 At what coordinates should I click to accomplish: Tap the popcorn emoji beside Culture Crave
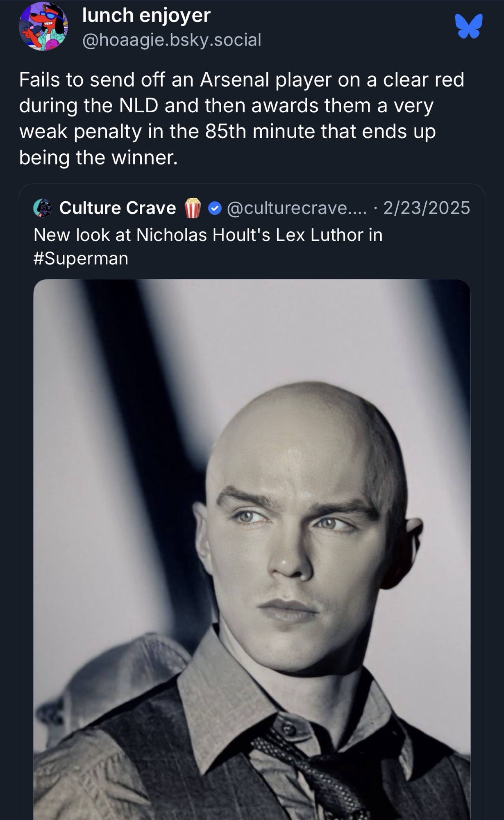[193, 208]
